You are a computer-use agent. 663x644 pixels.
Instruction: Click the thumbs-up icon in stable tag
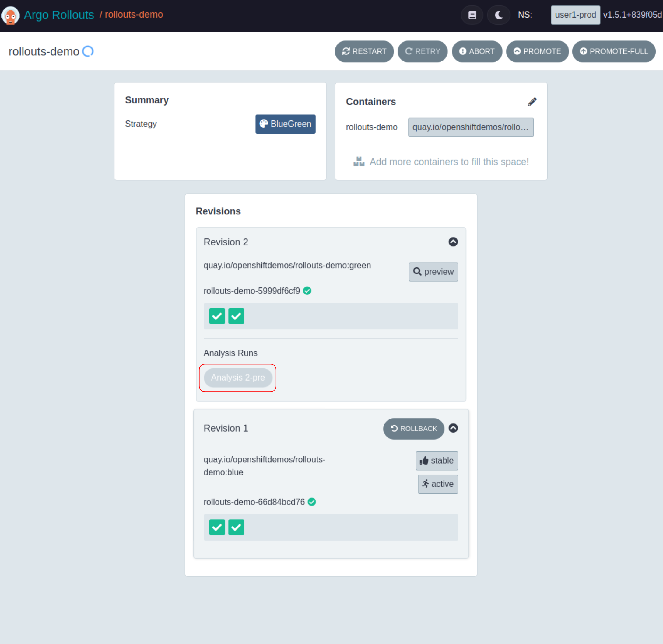424,460
